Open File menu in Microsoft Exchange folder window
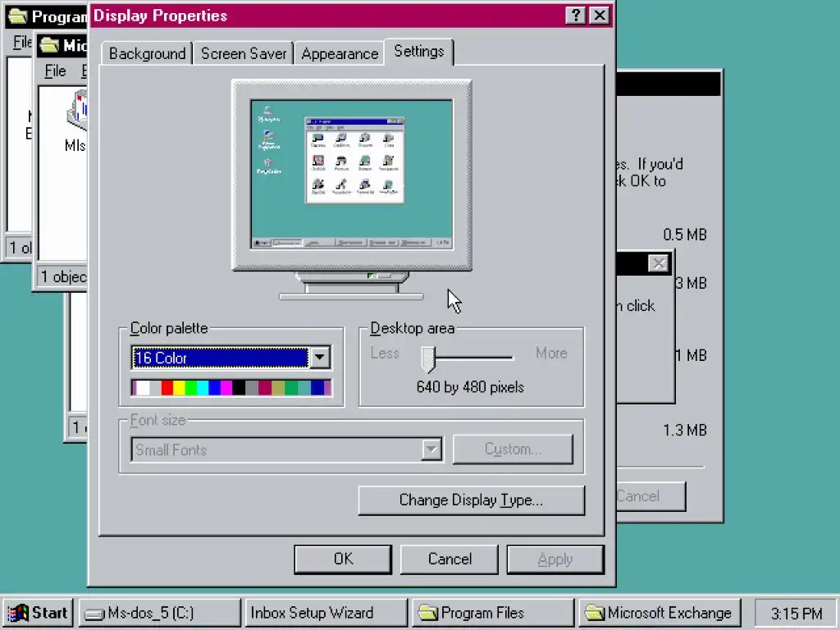Viewport: 840px width, 630px height. (x=55, y=71)
